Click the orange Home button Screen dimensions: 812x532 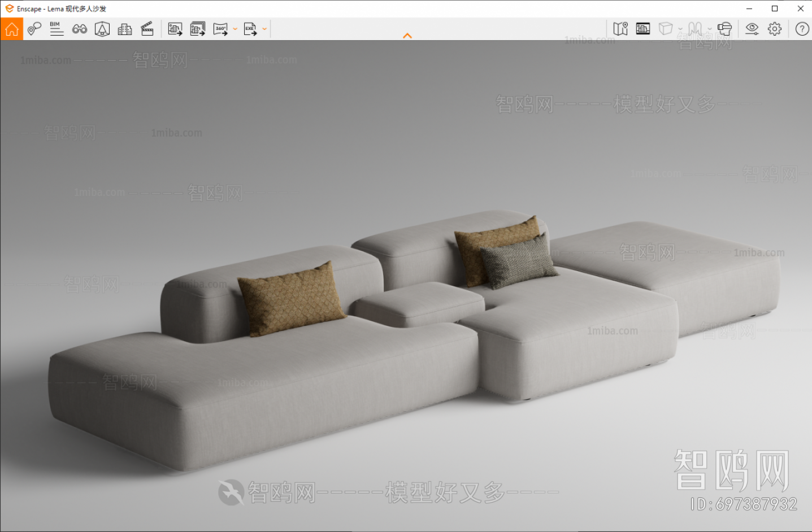click(11, 29)
